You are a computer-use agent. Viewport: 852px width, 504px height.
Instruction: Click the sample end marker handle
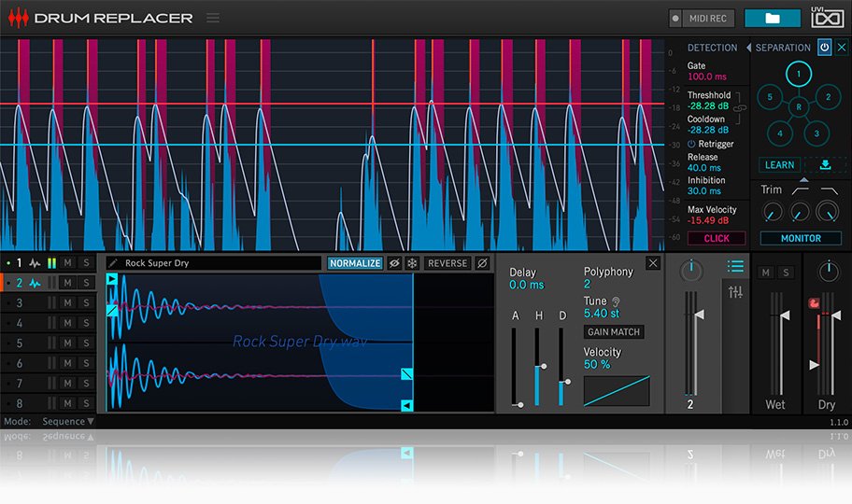click(x=407, y=405)
